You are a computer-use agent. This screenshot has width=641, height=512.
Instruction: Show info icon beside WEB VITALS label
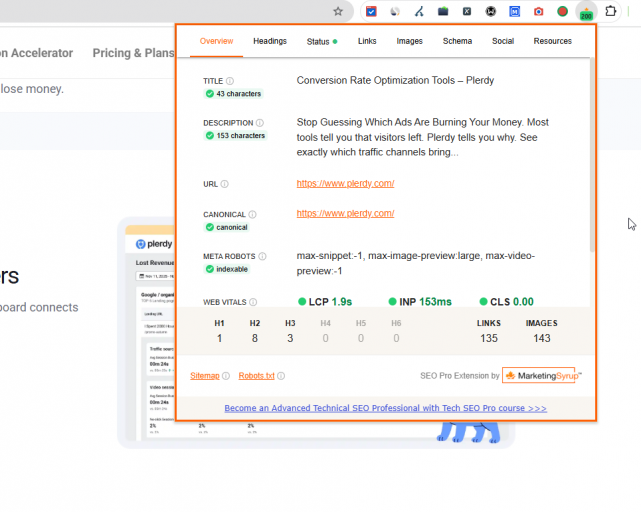[x=253, y=302]
